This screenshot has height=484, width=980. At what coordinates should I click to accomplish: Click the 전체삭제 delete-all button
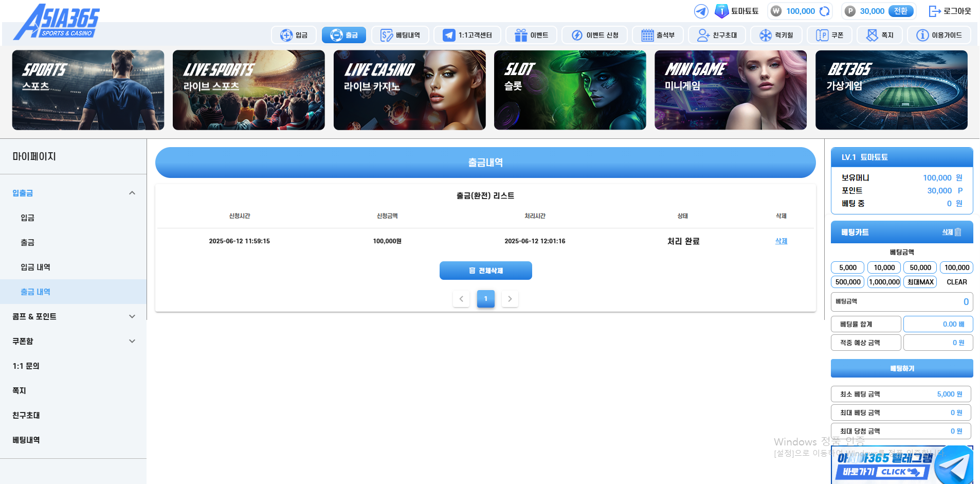coord(485,271)
